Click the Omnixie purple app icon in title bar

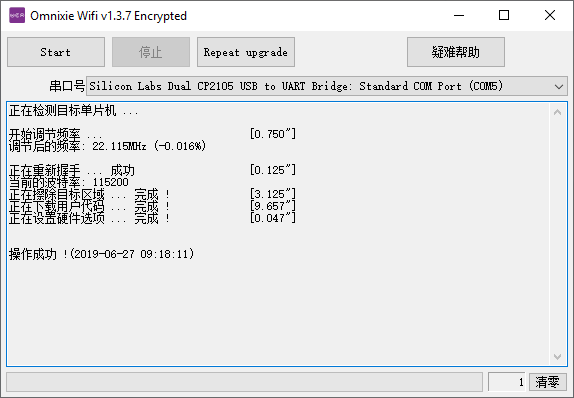coord(17,15)
